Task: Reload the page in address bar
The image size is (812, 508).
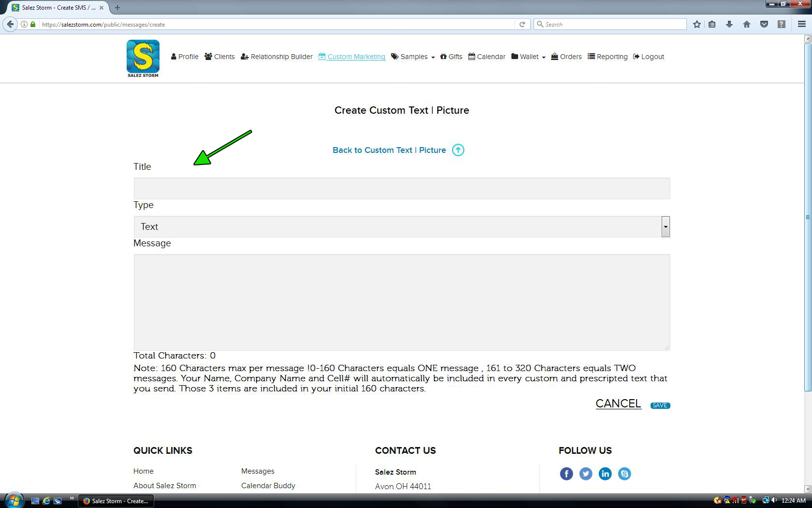Action: coord(522,24)
